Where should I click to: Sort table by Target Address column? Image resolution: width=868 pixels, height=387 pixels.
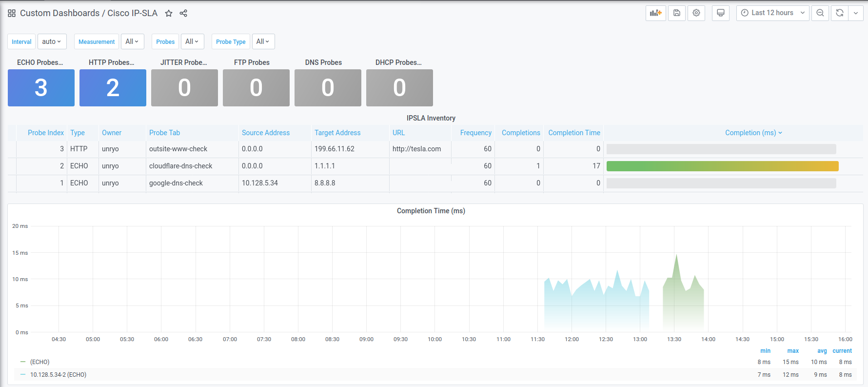[337, 133]
